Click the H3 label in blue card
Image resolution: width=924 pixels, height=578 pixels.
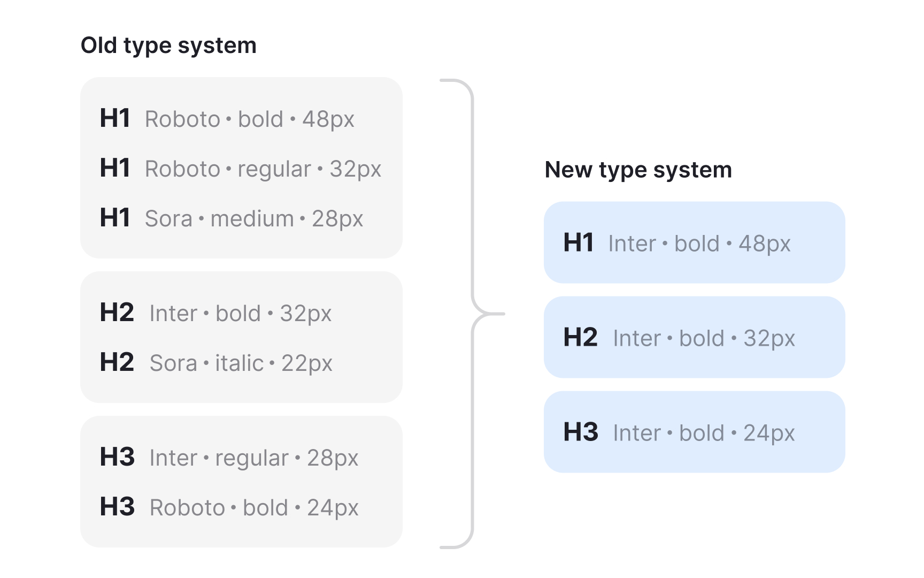point(581,432)
